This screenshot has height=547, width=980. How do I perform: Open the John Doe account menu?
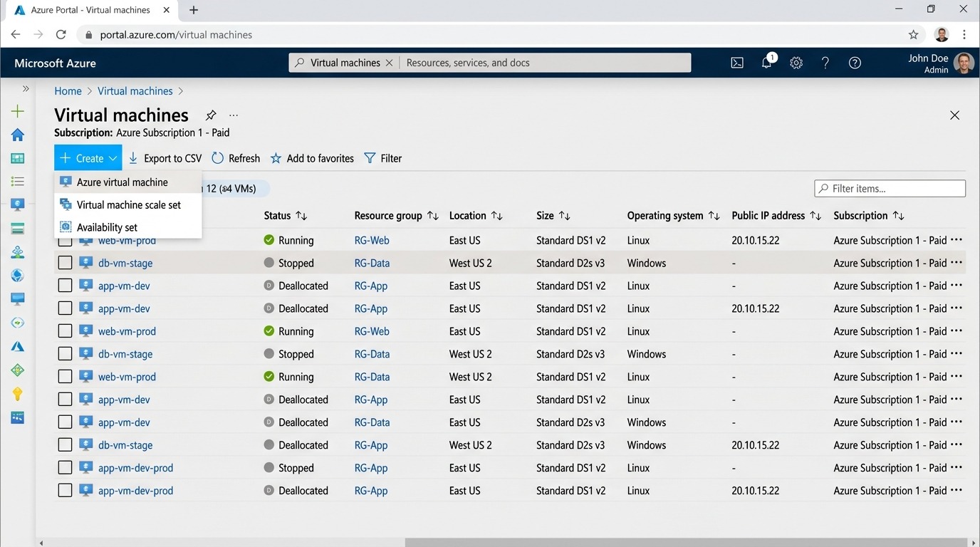tap(941, 63)
